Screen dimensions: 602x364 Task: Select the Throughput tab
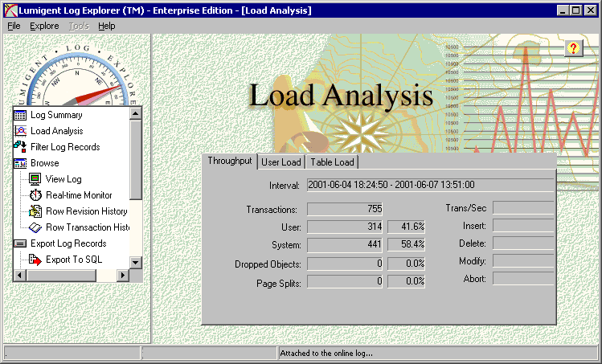click(x=230, y=161)
